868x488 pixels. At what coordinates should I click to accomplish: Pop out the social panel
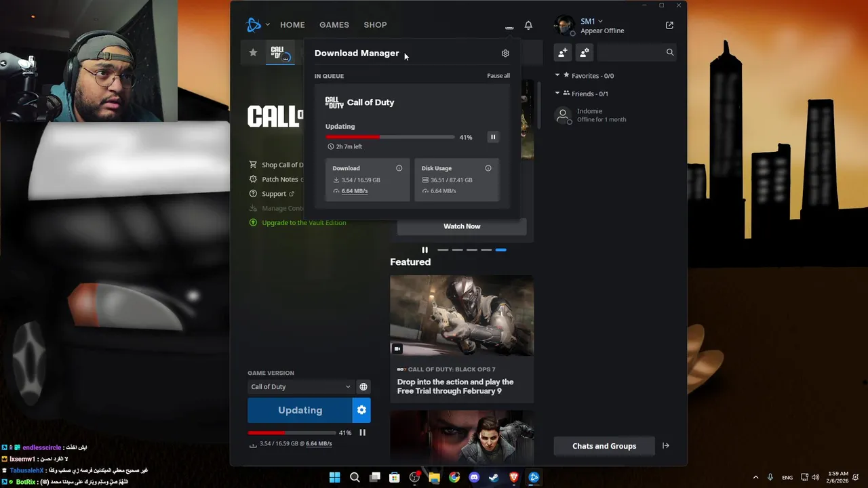(669, 25)
